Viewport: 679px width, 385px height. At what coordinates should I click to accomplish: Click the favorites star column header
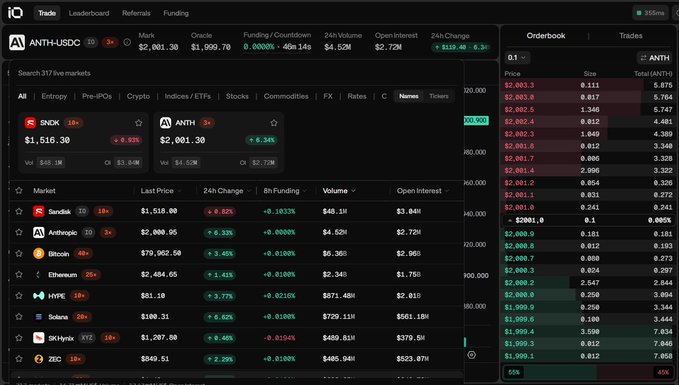click(19, 191)
